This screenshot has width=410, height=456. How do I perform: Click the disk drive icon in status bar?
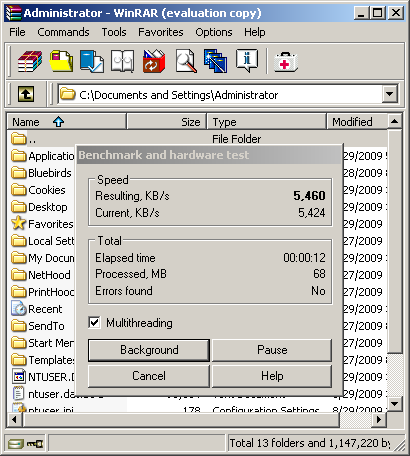(x=16, y=444)
